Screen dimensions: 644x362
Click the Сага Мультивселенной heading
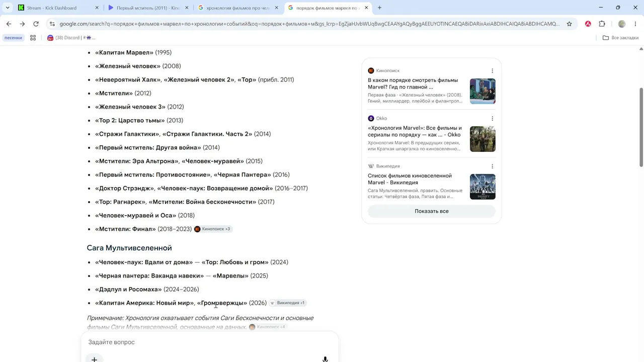(x=129, y=248)
